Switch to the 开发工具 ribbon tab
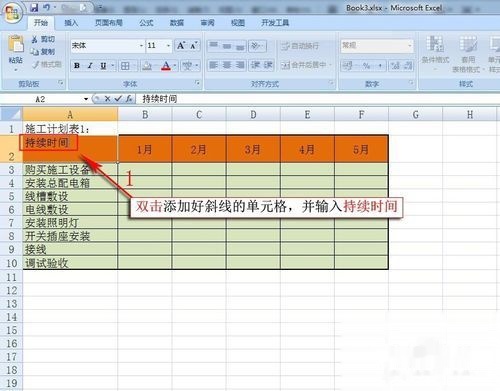This screenshot has height=391, width=500. click(x=275, y=23)
